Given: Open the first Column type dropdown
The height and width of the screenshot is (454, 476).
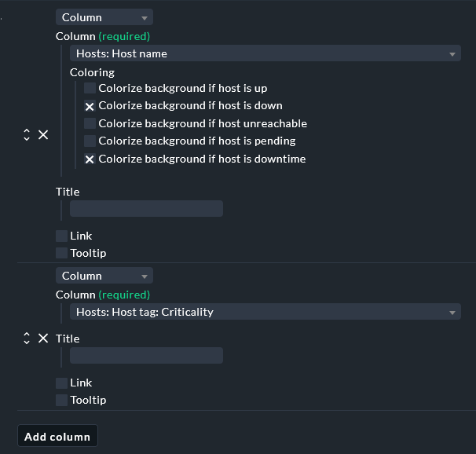Looking at the screenshot, I should 104,17.
